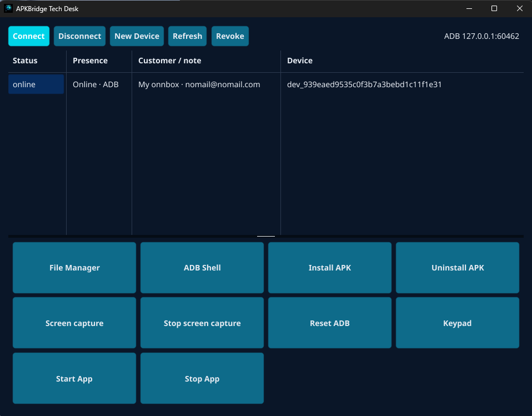The image size is (532, 416).
Task: Click the Device column header
Action: pos(403,61)
